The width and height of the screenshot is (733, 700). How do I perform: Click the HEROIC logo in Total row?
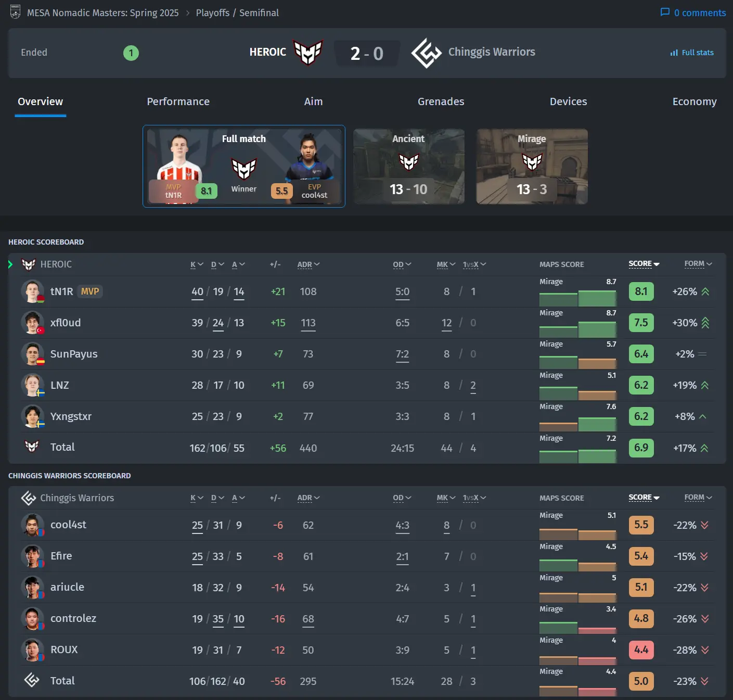[32, 447]
